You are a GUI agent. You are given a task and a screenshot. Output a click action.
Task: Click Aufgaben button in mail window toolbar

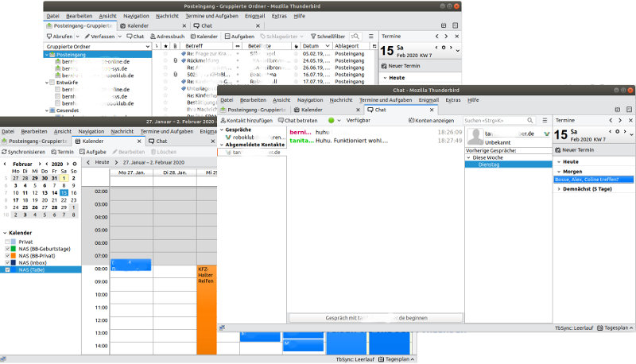pos(240,37)
